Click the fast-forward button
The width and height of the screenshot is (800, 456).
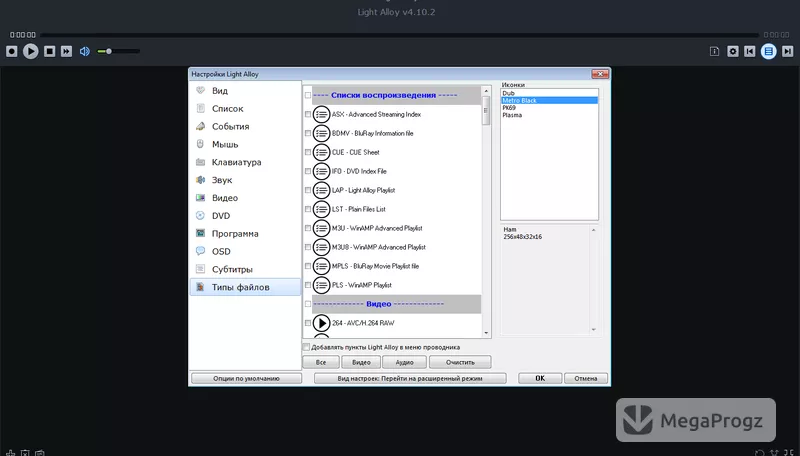(66, 51)
